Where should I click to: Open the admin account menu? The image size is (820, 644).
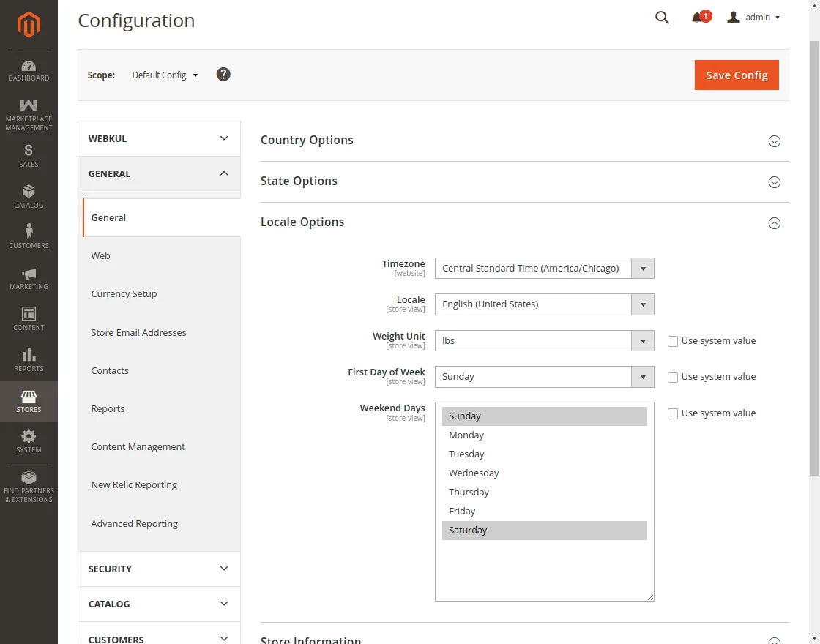click(x=754, y=17)
